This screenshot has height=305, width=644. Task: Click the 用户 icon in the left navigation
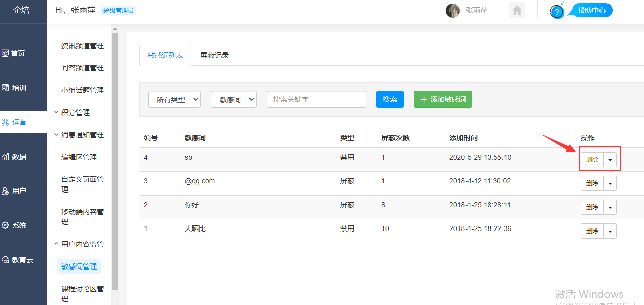[x=5, y=190]
